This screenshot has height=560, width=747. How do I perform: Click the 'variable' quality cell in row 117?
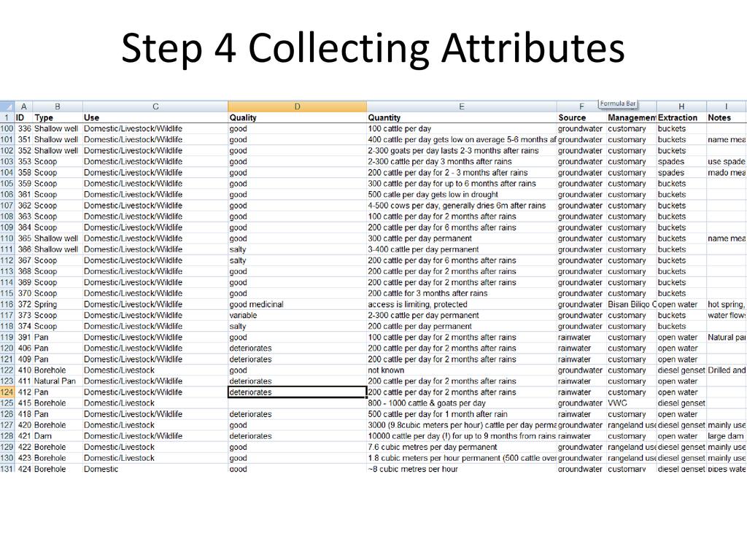pos(297,316)
